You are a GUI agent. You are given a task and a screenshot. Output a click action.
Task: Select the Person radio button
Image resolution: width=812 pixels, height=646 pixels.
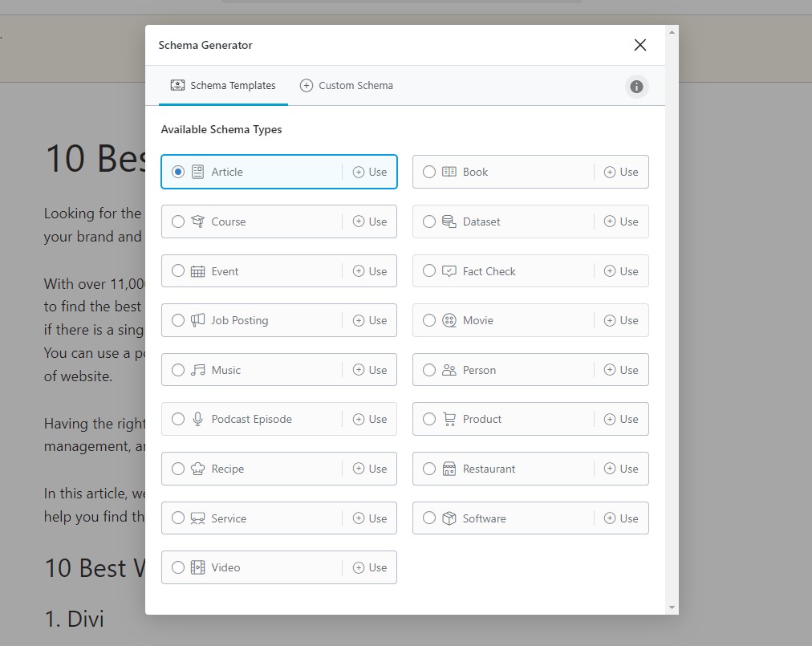pyautogui.click(x=429, y=370)
